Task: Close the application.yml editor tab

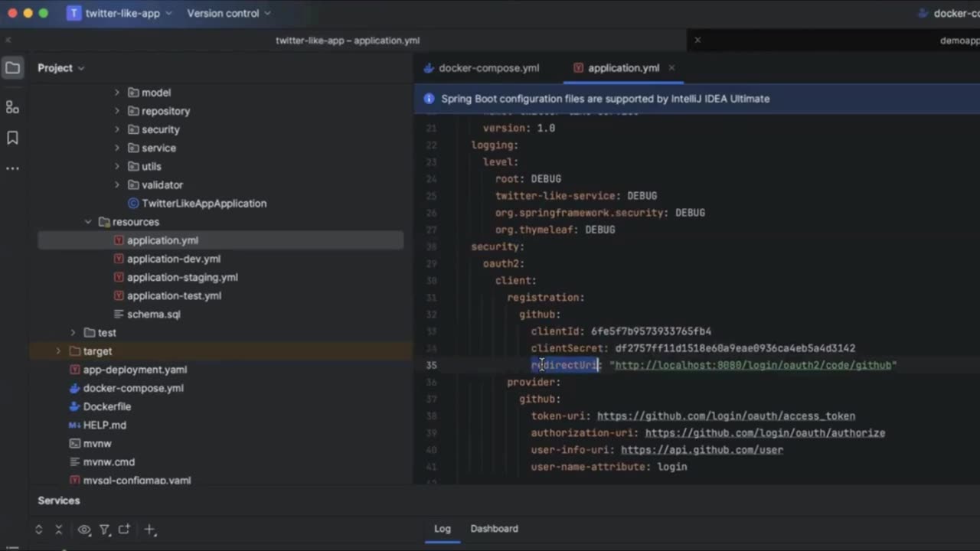Action: 671,68
